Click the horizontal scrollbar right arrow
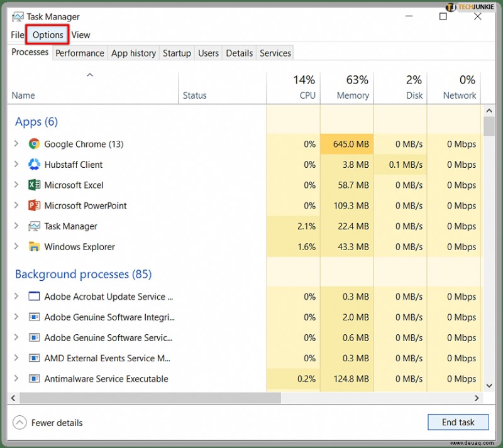The width and height of the screenshot is (503, 448). 477,398
